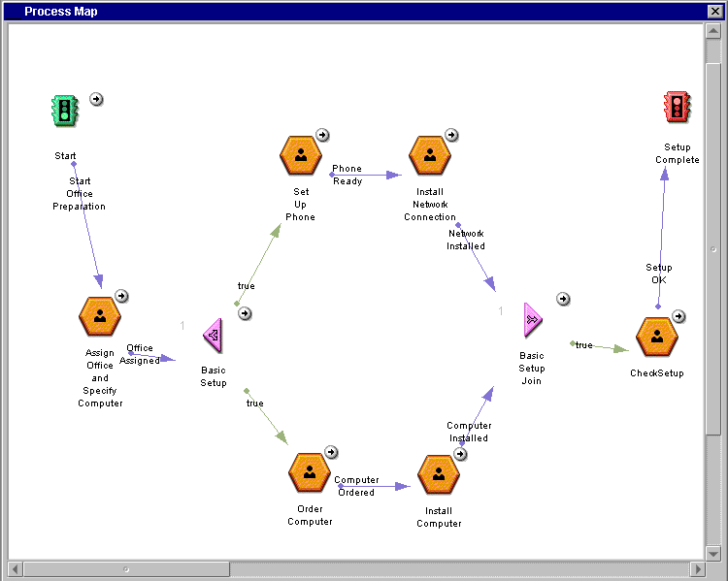Screen dimensions: 728x581
Task: Click the arrow badge on Order Computer node
Action: tap(331, 452)
